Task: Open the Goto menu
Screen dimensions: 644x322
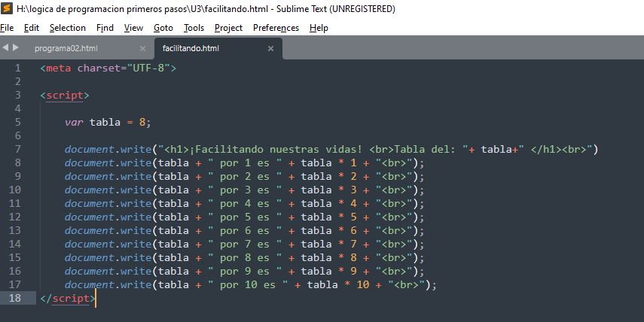Action: tap(163, 28)
